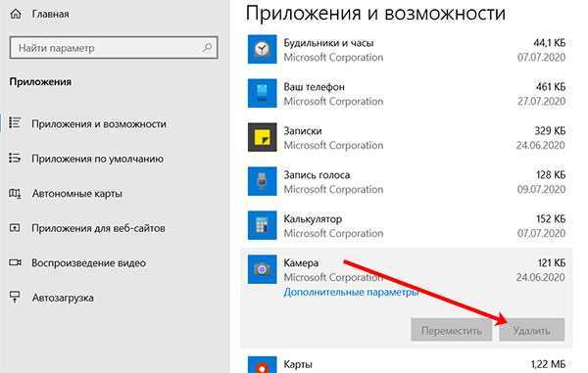Click video camera icon for Воспроизведение видео
The image size is (588, 373).
pos(15,262)
